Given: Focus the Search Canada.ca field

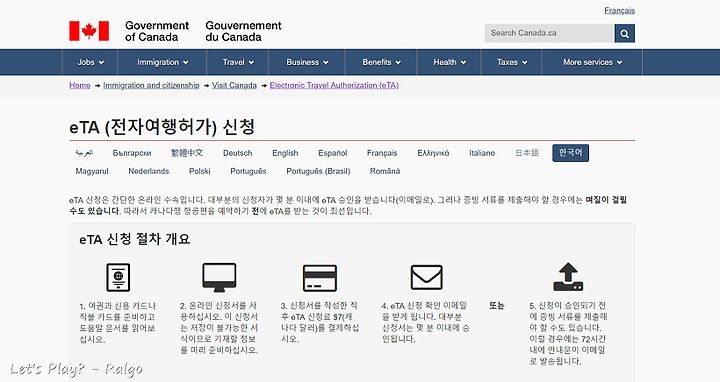Looking at the screenshot, I should [x=549, y=33].
